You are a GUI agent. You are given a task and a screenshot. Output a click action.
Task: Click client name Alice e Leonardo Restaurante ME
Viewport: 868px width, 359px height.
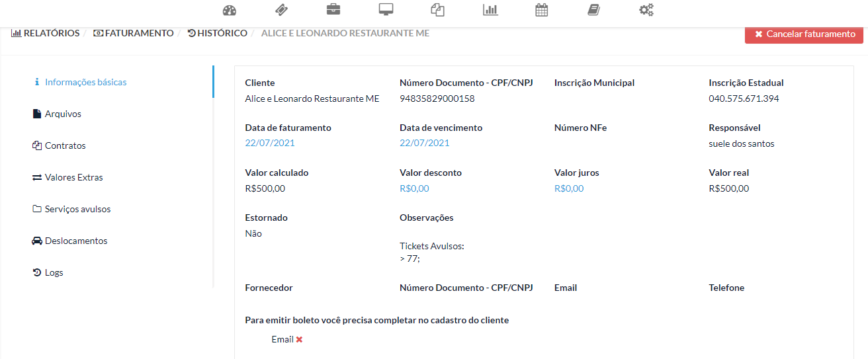point(312,99)
